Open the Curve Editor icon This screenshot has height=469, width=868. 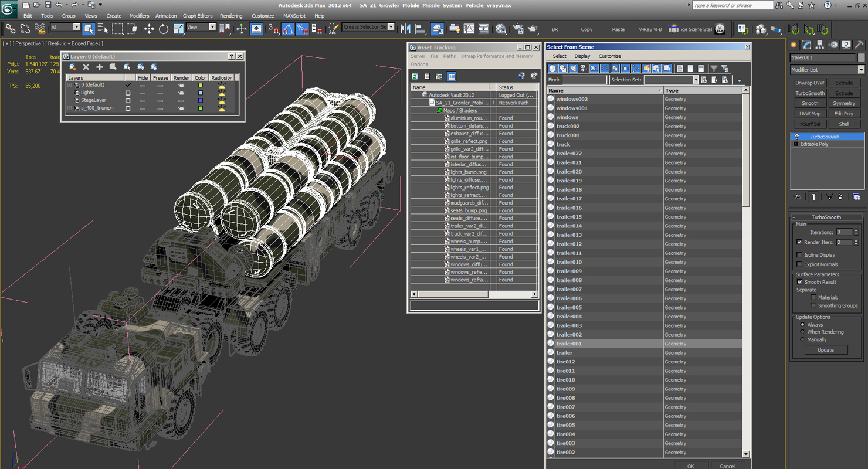(469, 28)
